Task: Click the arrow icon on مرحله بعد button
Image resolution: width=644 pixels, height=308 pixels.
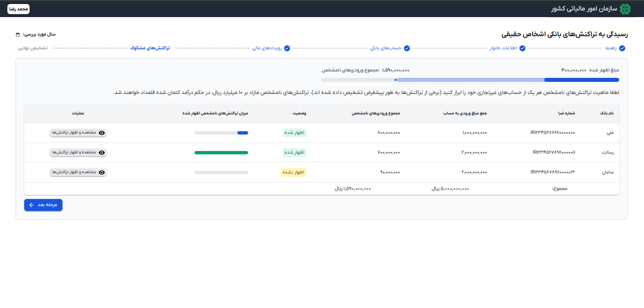Action: coord(32,205)
